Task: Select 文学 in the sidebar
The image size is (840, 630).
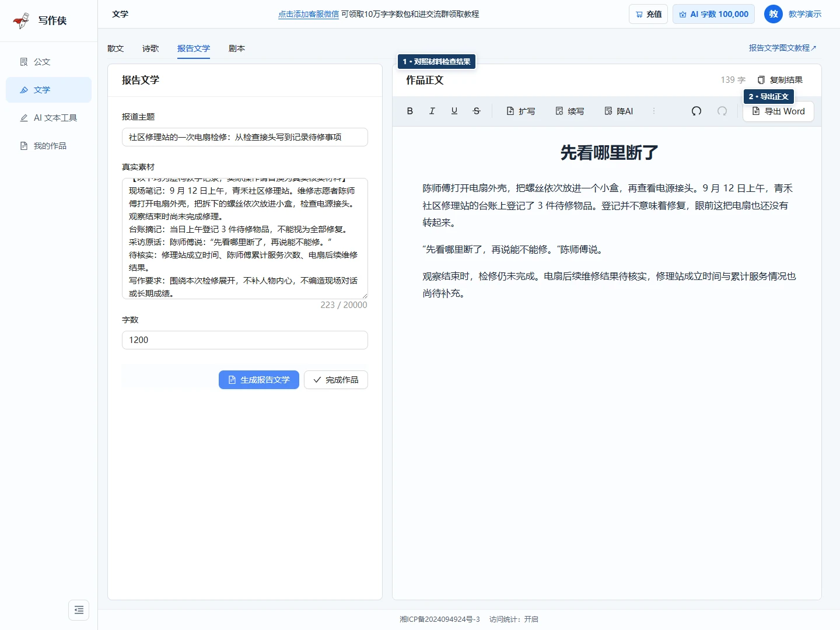Action: pos(48,90)
